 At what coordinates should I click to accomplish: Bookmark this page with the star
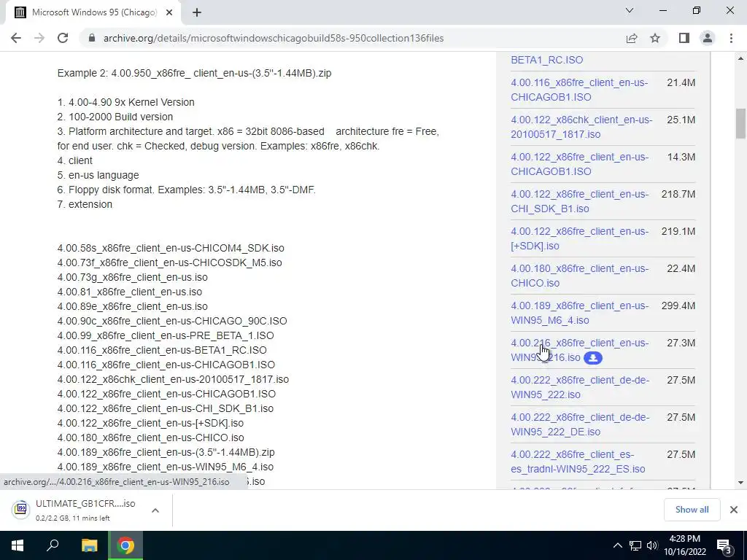click(655, 38)
